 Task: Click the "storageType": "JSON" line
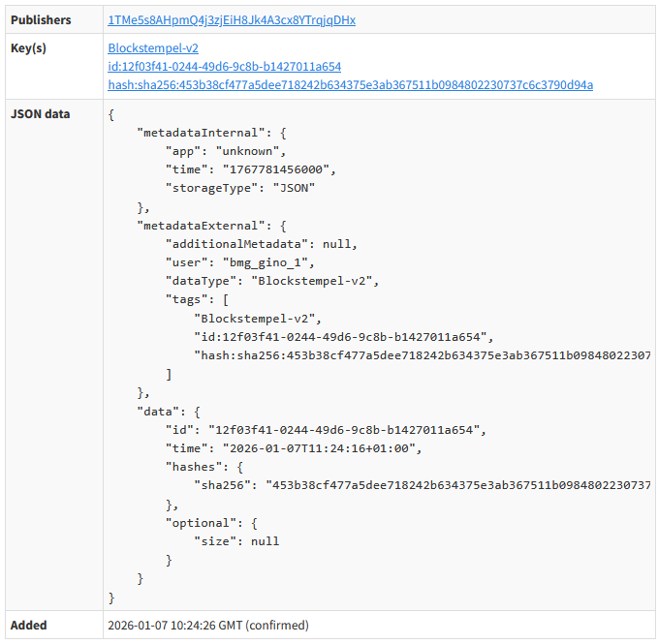[x=240, y=188]
